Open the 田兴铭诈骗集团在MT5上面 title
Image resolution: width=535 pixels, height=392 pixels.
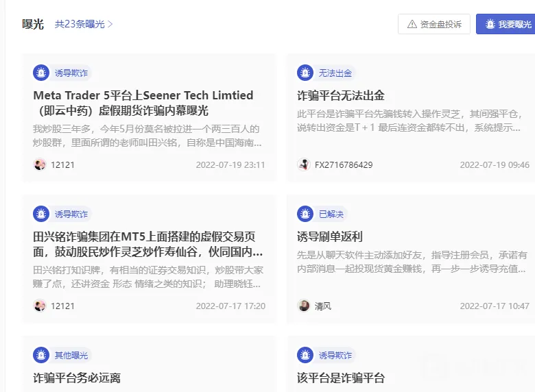(148, 244)
